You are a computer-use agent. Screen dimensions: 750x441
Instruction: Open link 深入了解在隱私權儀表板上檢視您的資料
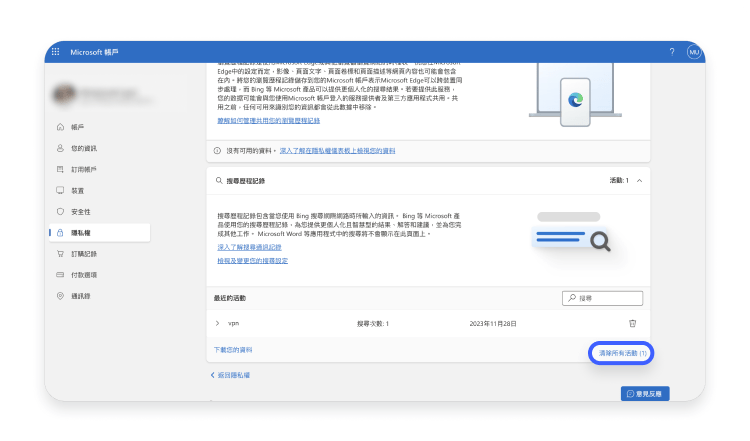pos(337,151)
